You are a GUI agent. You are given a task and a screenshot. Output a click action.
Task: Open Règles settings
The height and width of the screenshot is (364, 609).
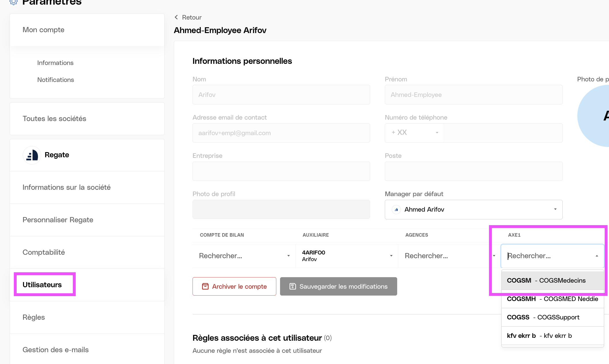87,317
